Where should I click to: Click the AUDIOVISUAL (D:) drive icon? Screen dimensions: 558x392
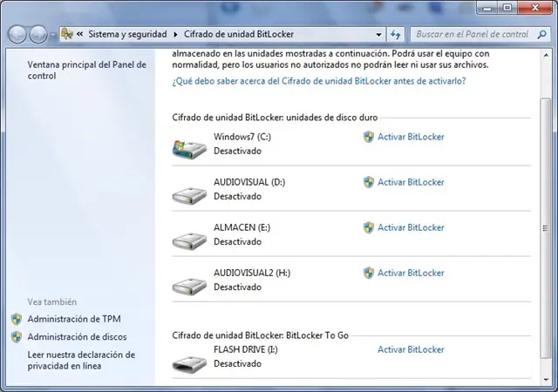(x=189, y=195)
